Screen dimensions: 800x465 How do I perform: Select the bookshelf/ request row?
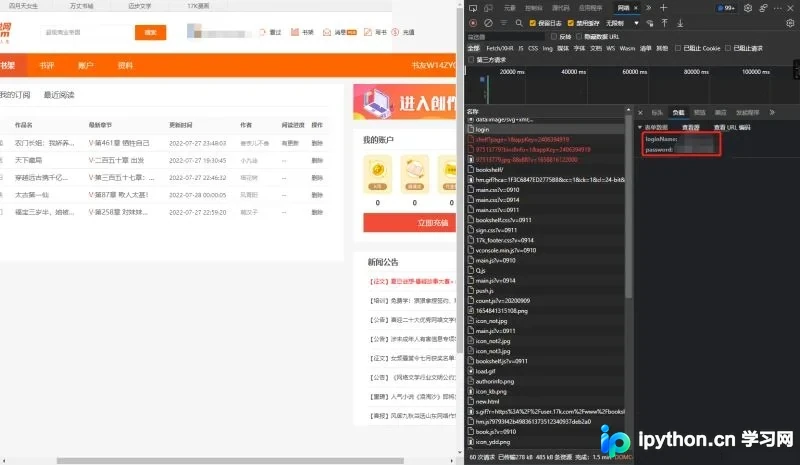pyautogui.click(x=545, y=170)
